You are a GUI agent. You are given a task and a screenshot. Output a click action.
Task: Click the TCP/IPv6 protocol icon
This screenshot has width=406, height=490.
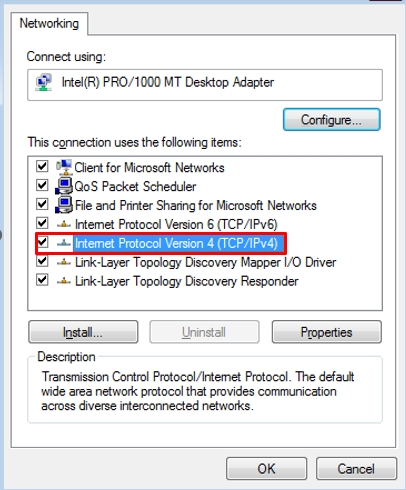pos(64,224)
